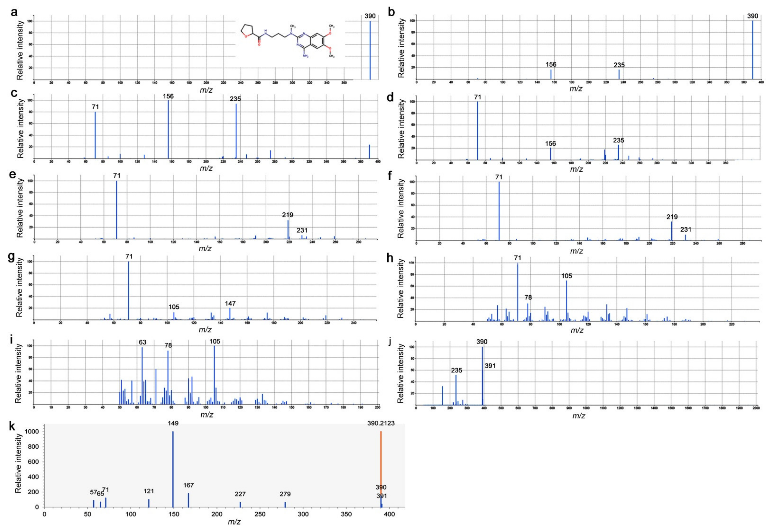Click the 167 peak label in panel k
Image resolution: width=773 pixels, height=532 pixels.
coord(189,485)
